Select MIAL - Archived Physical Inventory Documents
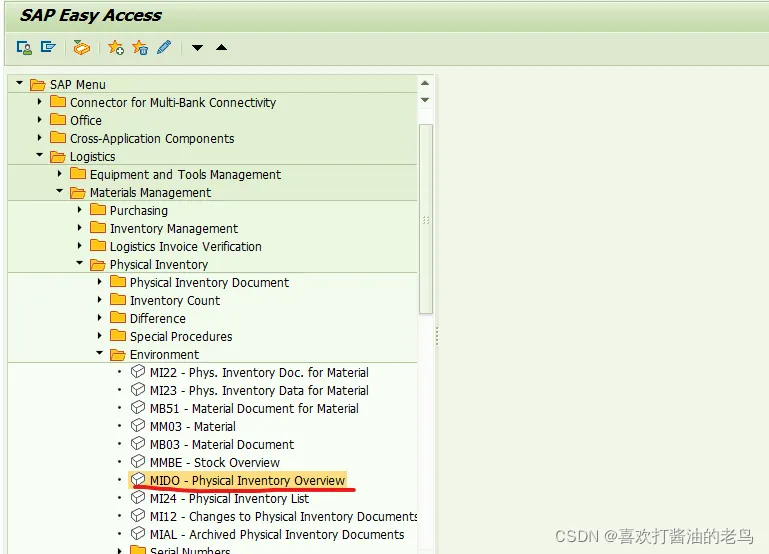769x554 pixels. (277, 534)
